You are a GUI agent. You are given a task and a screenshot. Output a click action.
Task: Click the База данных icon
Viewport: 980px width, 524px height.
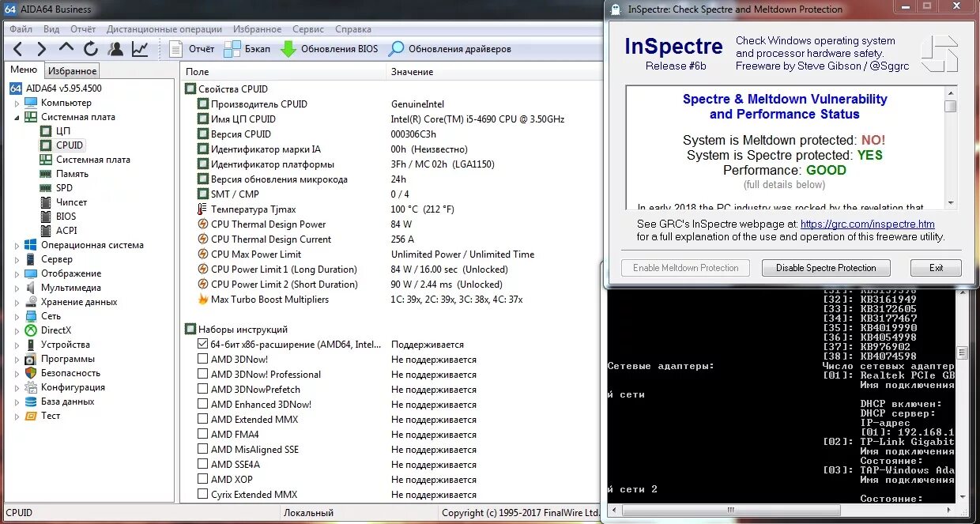pyautogui.click(x=31, y=401)
